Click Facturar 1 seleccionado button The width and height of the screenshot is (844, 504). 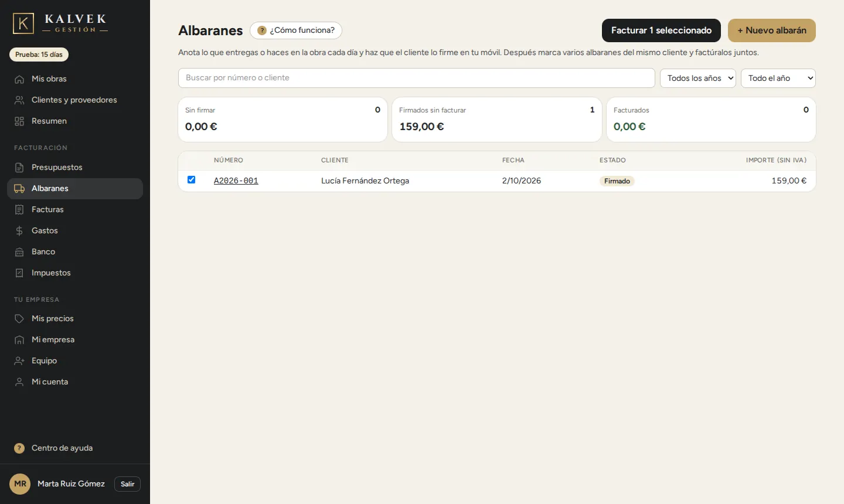pos(661,30)
